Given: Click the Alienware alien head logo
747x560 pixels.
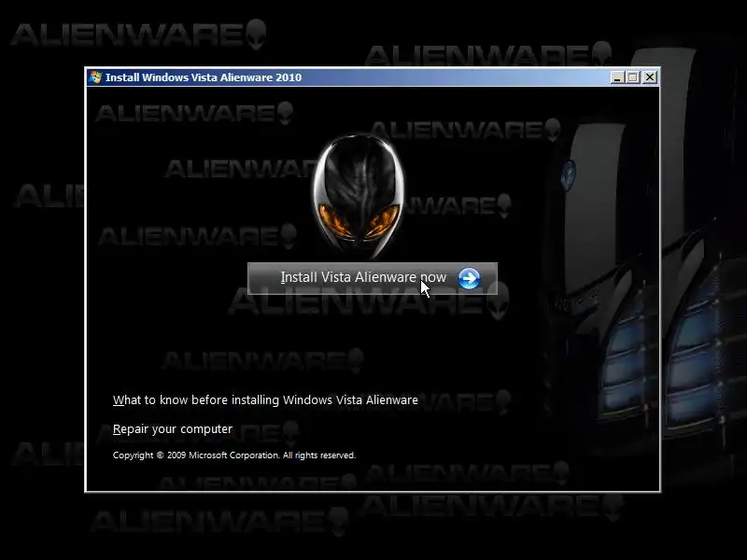Looking at the screenshot, I should pyautogui.click(x=359, y=195).
